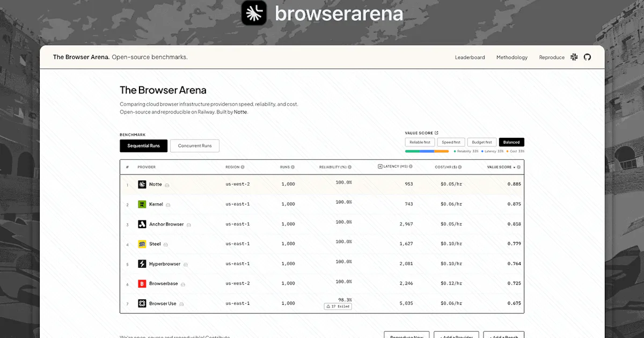Select the Balanced weighting option
This screenshot has height=338, width=644.
[x=511, y=142]
